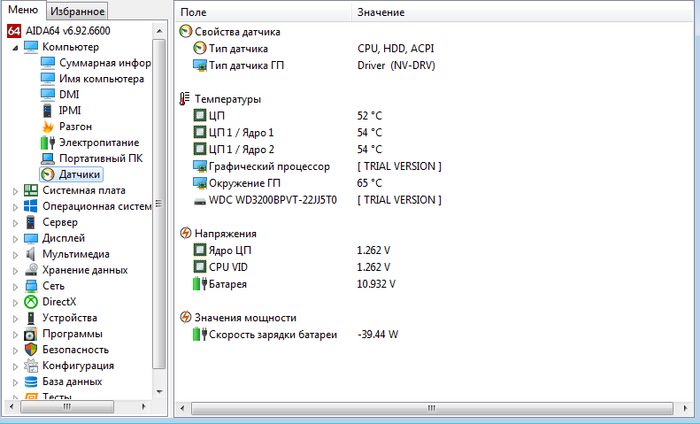The width and height of the screenshot is (700, 424).
Task: Click the Системная плата motherboard icon
Action: pyautogui.click(x=31, y=191)
